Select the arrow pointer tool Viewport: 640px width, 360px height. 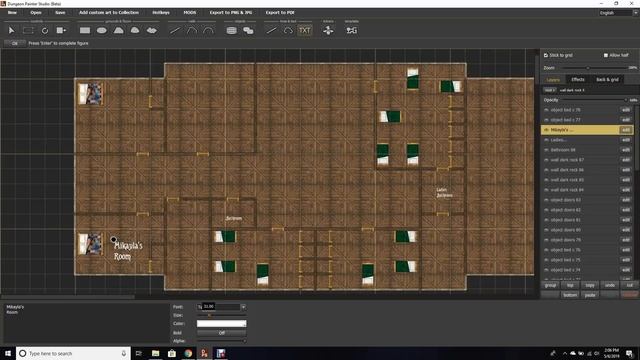(11, 31)
